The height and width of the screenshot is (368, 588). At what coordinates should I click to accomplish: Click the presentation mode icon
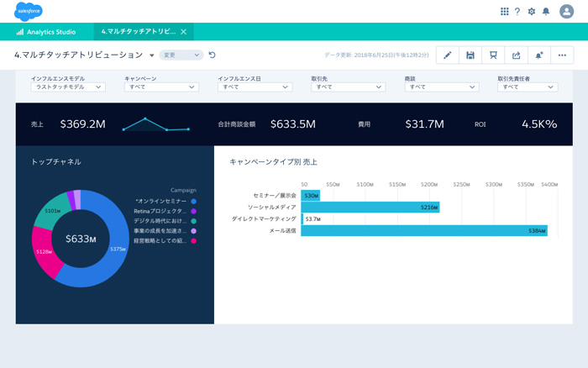click(493, 55)
